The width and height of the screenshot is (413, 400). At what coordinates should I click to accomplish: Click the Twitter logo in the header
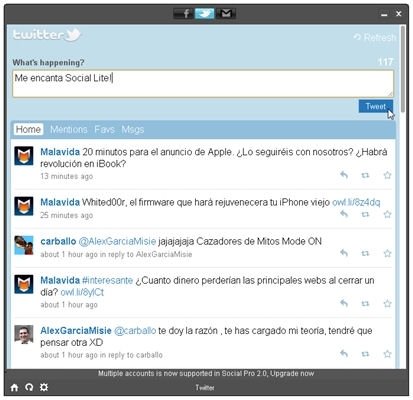coord(47,35)
